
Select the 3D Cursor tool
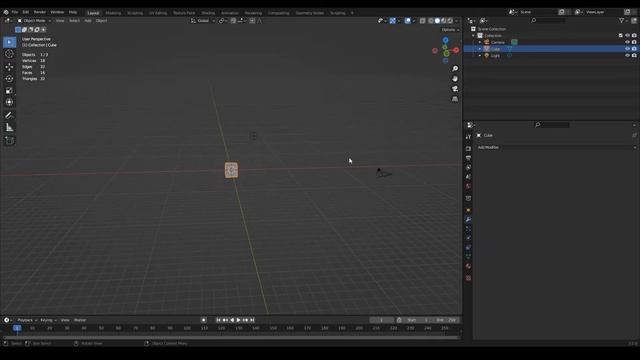coord(9,54)
